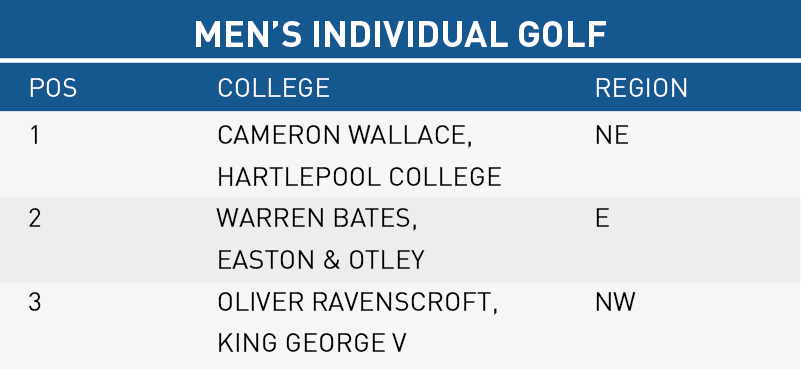The height and width of the screenshot is (369, 801).
Task: Select the name CAMERON WALLACE
Action: (x=341, y=135)
